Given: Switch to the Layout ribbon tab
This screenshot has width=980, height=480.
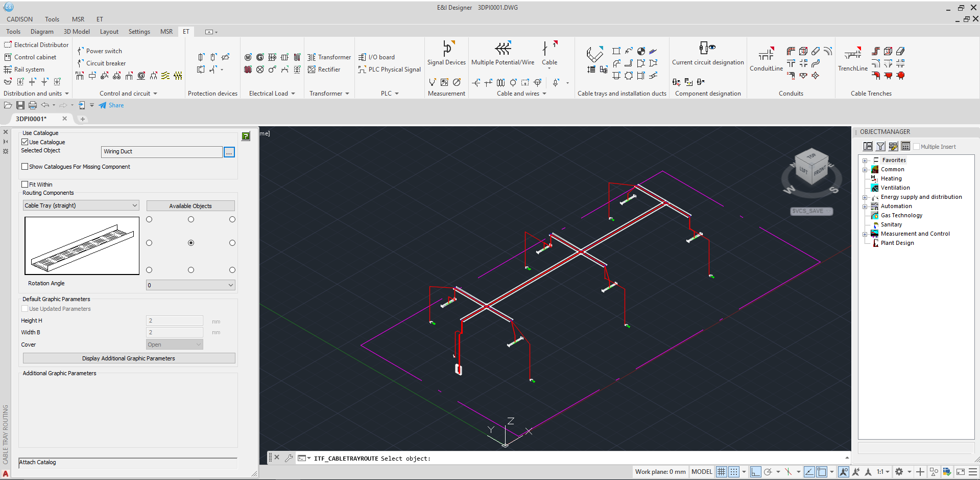Looking at the screenshot, I should point(109,32).
